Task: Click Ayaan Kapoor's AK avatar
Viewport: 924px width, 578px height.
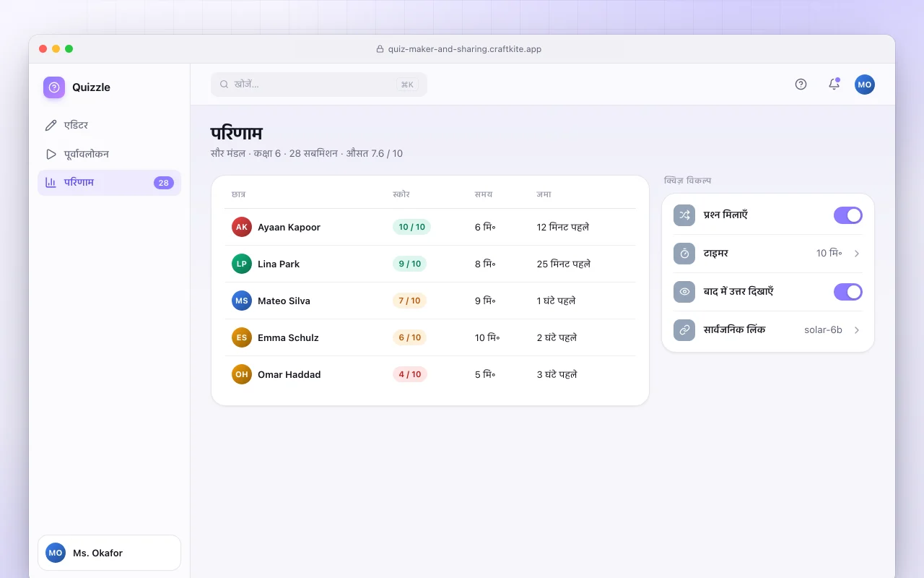Action: (242, 227)
